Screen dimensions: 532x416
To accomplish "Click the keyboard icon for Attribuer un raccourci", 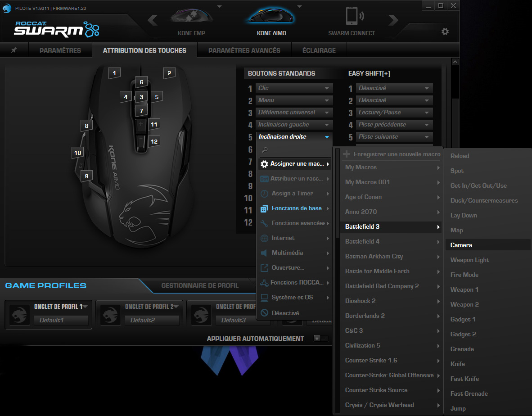I will click(264, 179).
